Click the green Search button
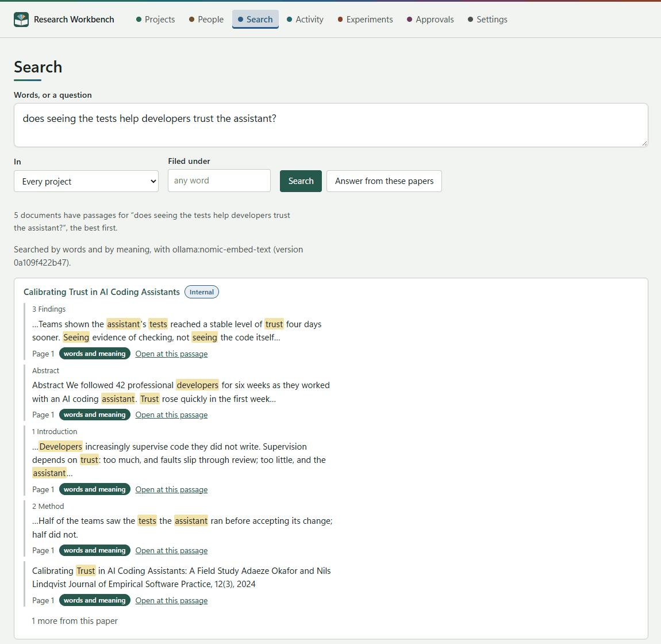The image size is (661, 644). click(301, 181)
